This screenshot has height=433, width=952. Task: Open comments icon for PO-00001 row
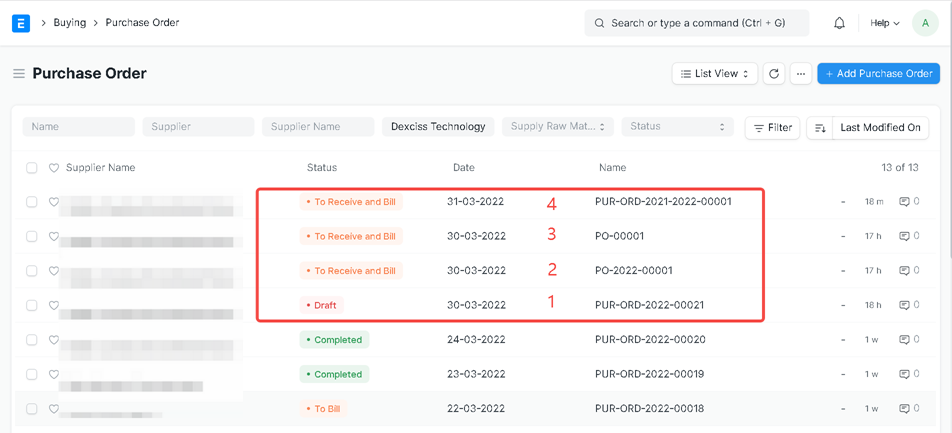click(904, 237)
